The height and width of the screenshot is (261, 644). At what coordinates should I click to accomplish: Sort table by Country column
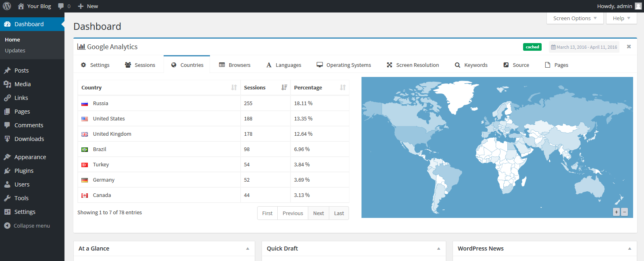coord(159,87)
